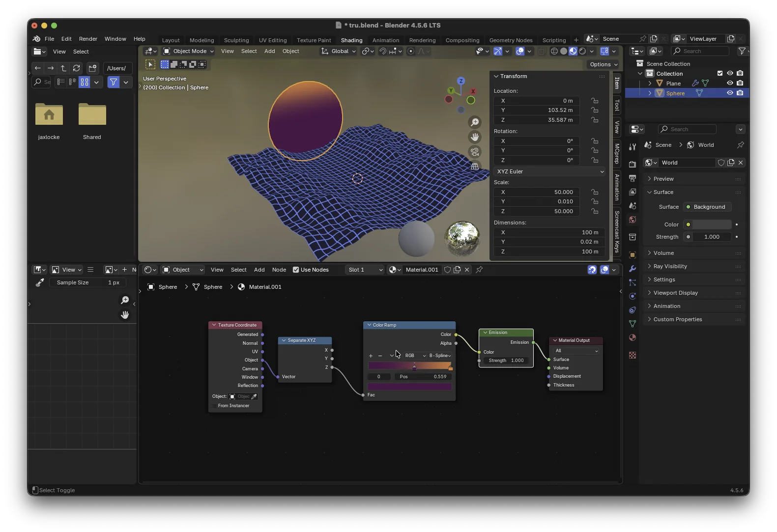Lock the X location value
The image size is (777, 532).
595,101
